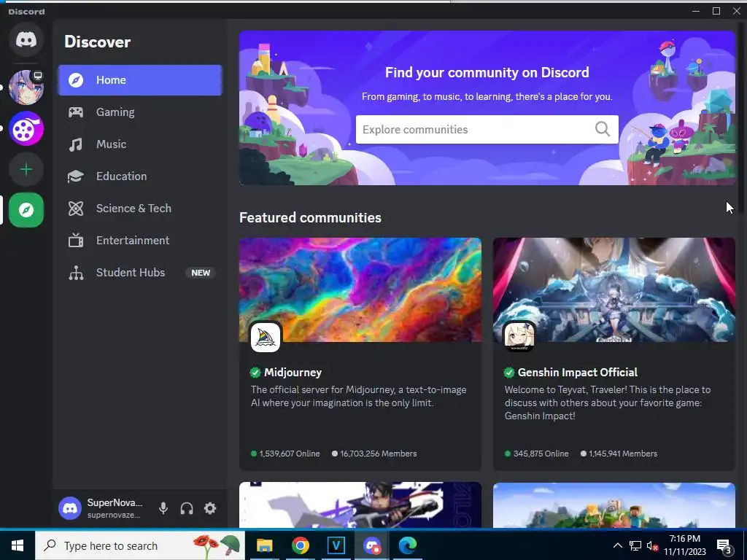Viewport: 747px width, 560px height.
Task: Click the Midjourney description text
Action: [359, 396]
